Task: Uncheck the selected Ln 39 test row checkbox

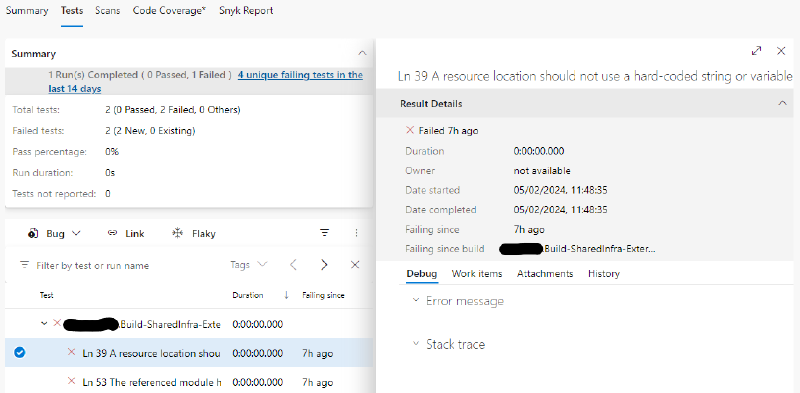Action: 19,353
